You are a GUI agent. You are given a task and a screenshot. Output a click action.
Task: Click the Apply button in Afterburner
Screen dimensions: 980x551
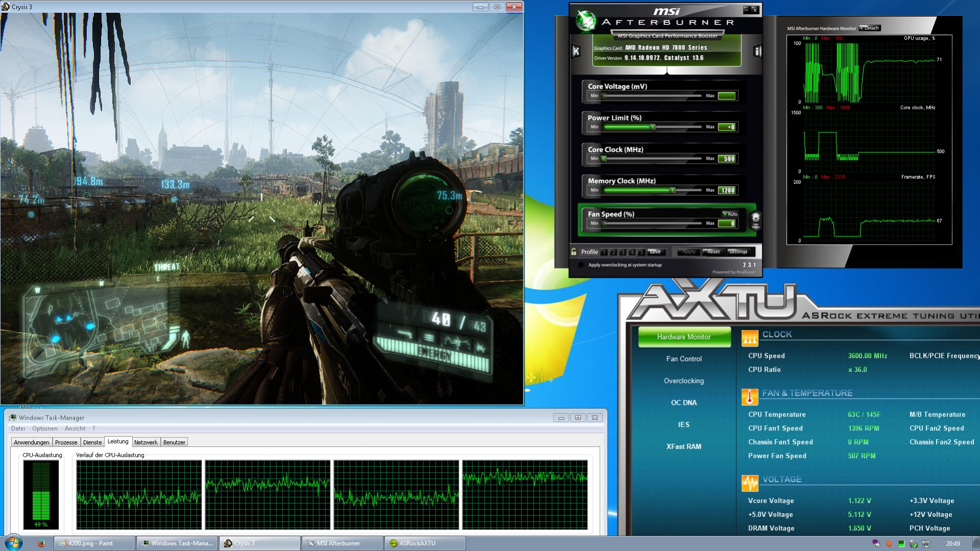pyautogui.click(x=688, y=252)
